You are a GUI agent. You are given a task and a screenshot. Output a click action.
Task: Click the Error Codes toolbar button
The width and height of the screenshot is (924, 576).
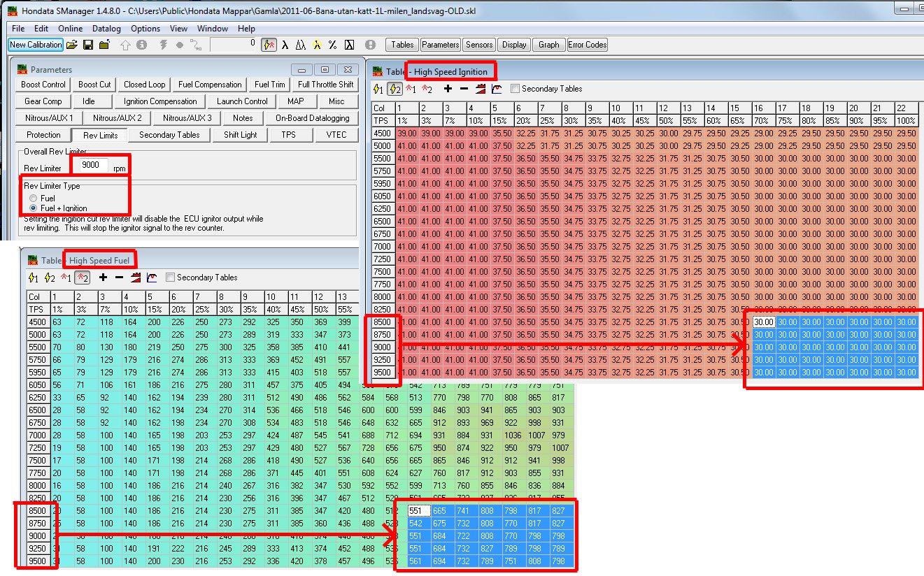click(x=588, y=45)
